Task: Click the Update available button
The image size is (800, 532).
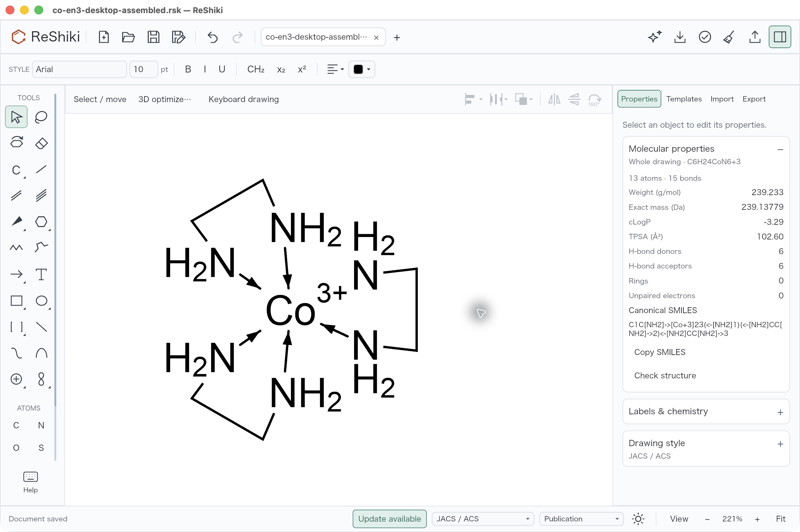Action: click(389, 519)
